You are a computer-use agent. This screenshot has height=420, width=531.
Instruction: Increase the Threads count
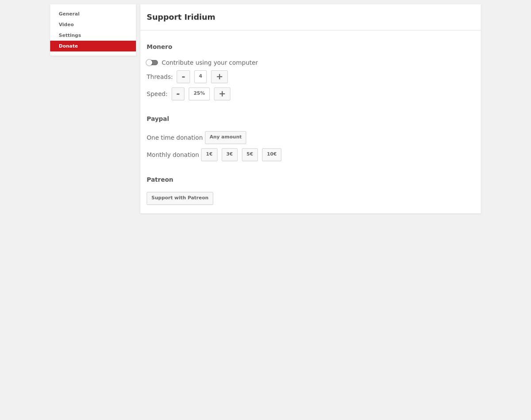click(219, 76)
